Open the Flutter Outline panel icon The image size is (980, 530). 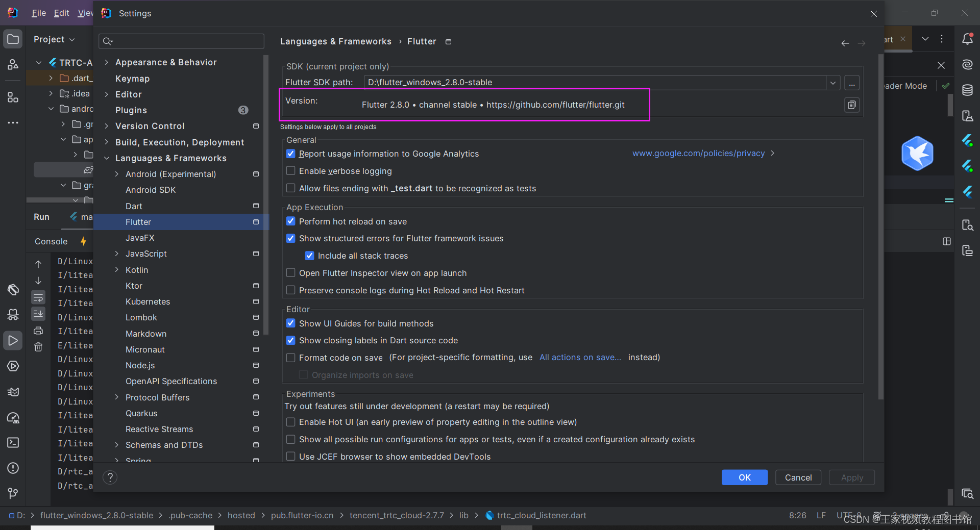pos(968,192)
